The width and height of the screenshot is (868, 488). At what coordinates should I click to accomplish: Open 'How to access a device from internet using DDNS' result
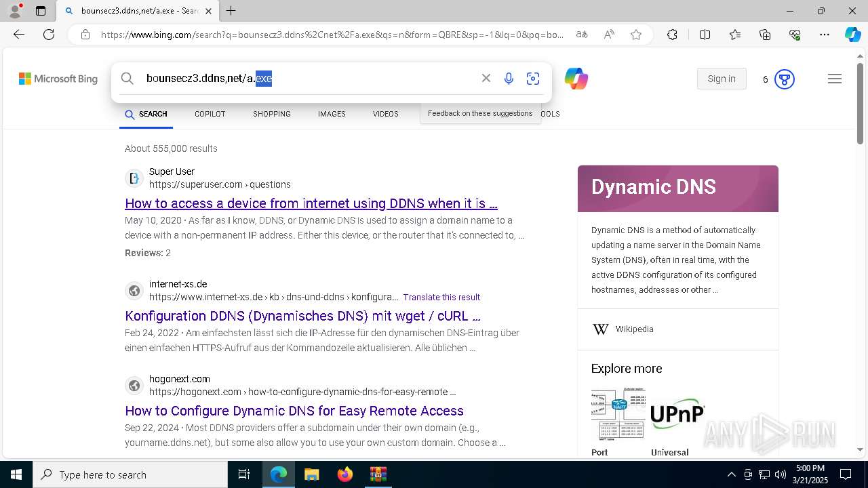coord(311,203)
